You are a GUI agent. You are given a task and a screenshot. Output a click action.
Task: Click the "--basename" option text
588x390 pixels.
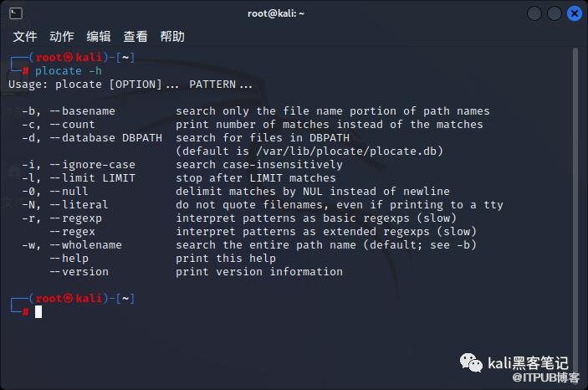pyautogui.click(x=82, y=111)
